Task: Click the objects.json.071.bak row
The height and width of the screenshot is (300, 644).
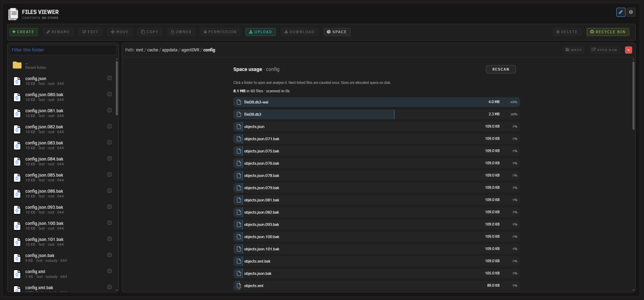Action: coord(377,139)
